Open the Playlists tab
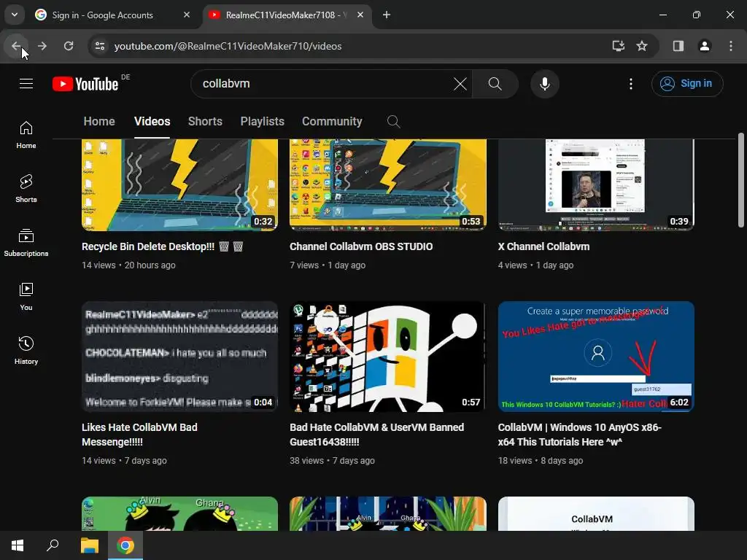 click(262, 122)
